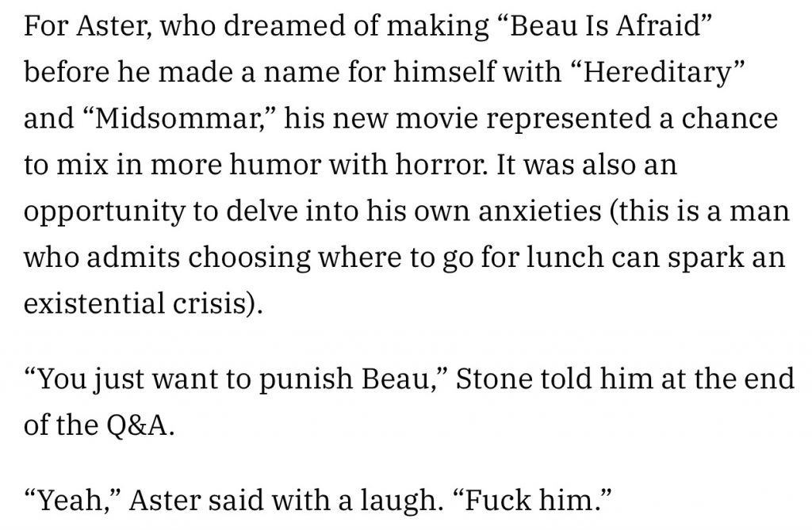The height and width of the screenshot is (530, 812).
Task: Click the word "choosing" in the paragraph
Action: 249,259
